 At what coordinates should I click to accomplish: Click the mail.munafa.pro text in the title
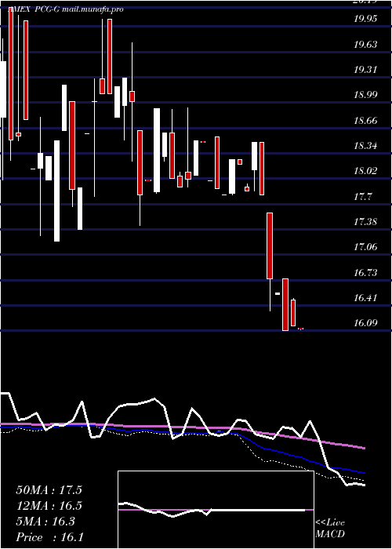pyautogui.click(x=93, y=9)
